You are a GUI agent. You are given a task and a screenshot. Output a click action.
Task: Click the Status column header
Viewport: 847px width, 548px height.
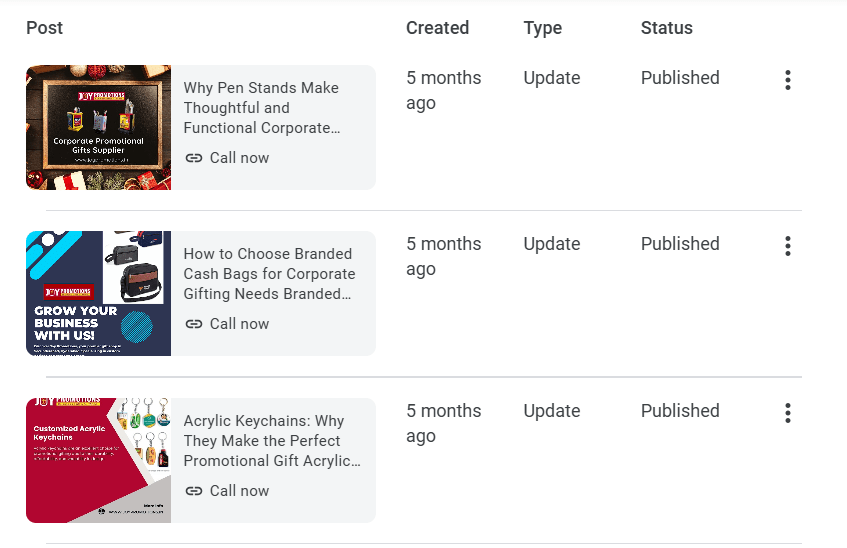666,28
